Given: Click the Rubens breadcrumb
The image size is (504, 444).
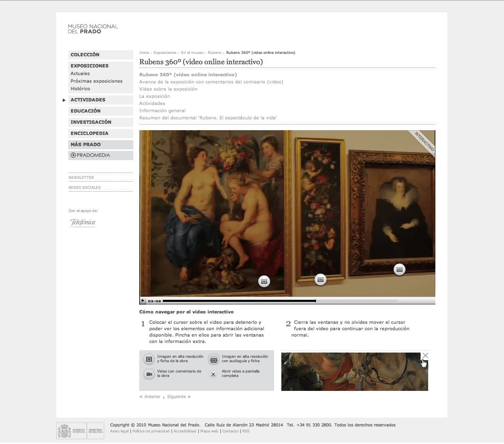Looking at the screenshot, I should point(214,53).
